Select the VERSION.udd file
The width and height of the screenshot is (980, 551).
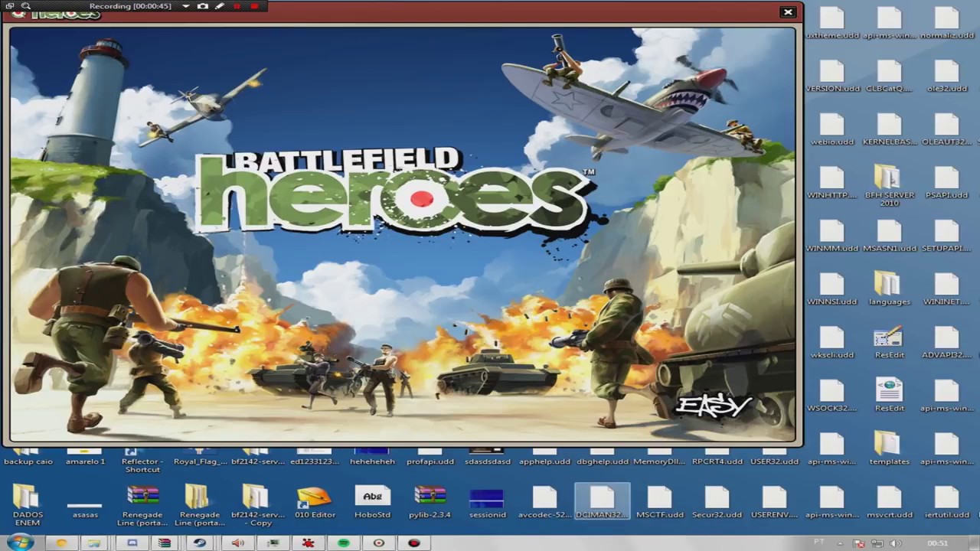click(x=832, y=77)
